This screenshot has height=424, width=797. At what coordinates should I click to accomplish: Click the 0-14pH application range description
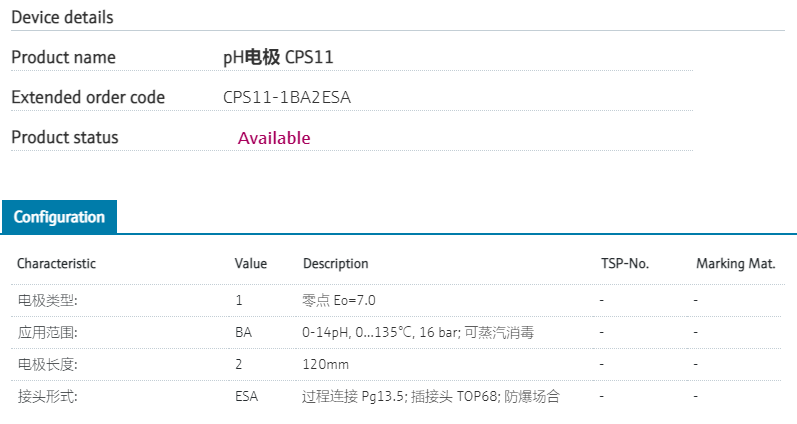417,332
